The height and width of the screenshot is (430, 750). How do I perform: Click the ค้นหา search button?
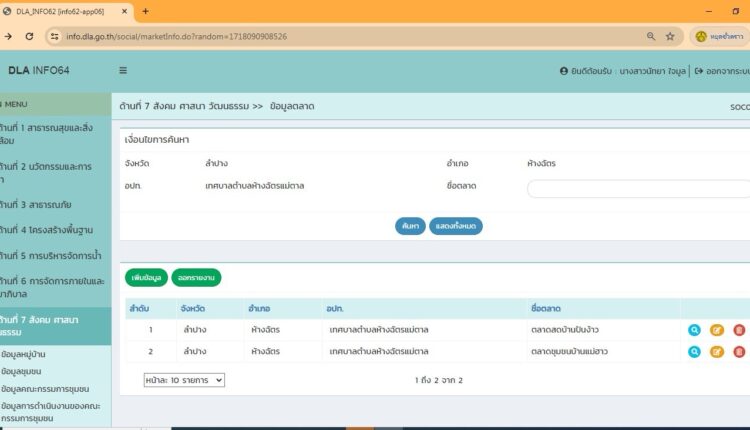410,226
